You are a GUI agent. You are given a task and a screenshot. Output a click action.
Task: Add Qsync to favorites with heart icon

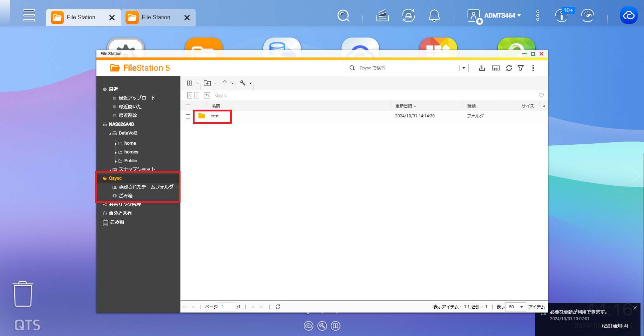[x=541, y=95]
